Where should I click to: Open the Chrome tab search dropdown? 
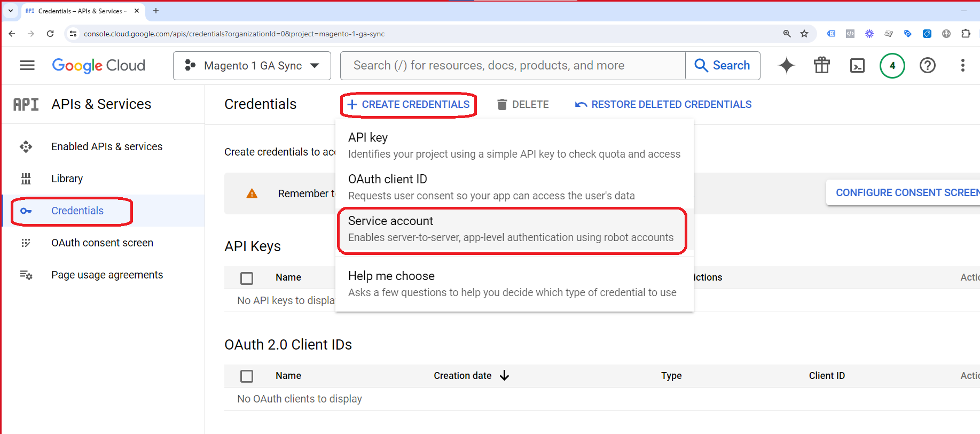(11, 11)
